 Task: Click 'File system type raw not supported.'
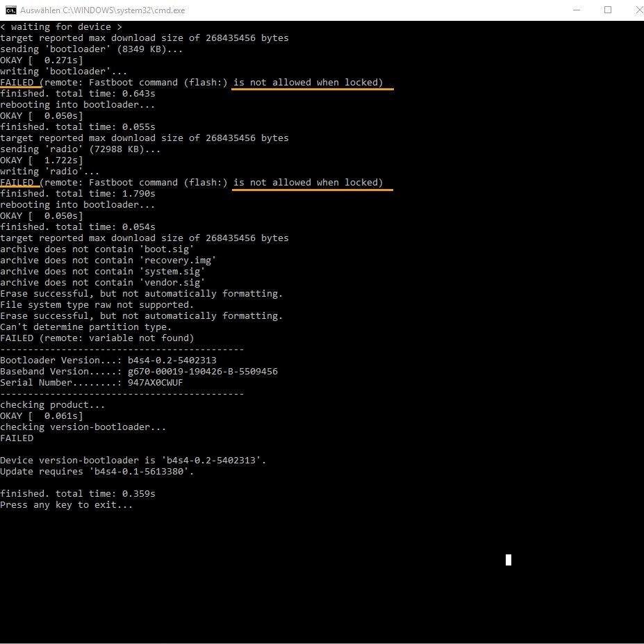(x=97, y=305)
